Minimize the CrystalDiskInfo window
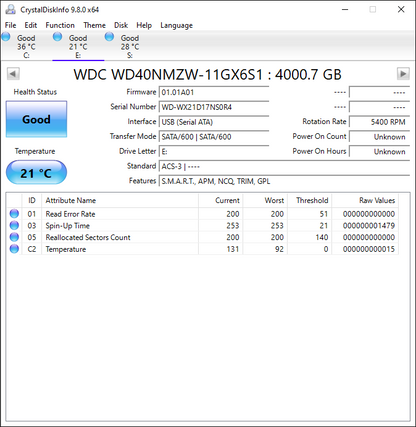Image resolution: width=416 pixels, height=427 pixels. [345, 9]
